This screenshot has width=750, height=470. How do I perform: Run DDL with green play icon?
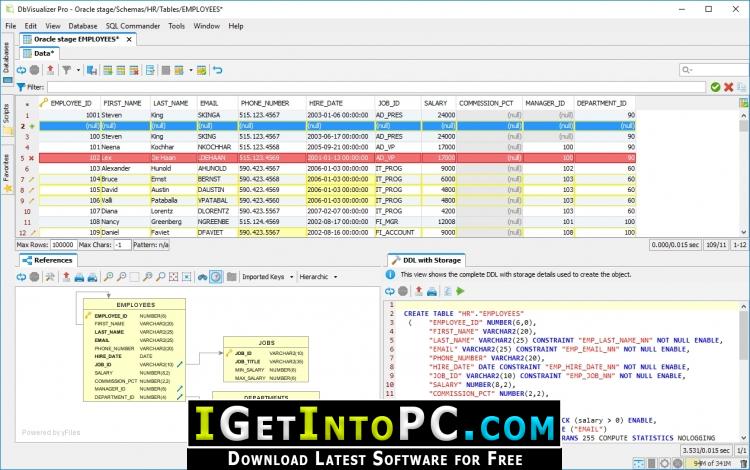click(460, 291)
